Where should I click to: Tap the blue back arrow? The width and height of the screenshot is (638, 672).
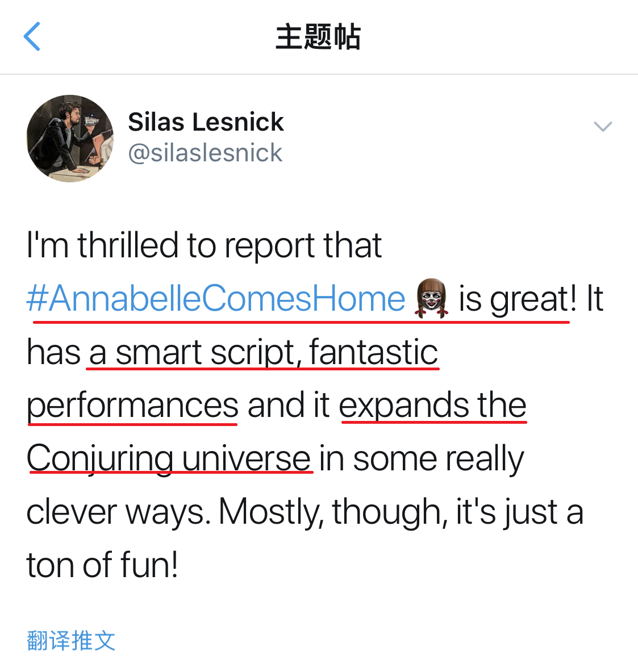click(32, 36)
